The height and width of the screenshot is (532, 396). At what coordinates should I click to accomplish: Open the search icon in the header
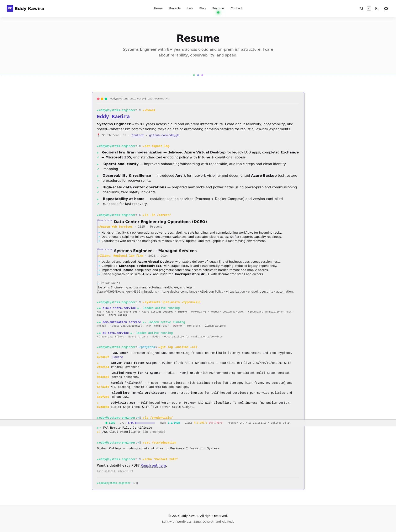[x=361, y=8]
